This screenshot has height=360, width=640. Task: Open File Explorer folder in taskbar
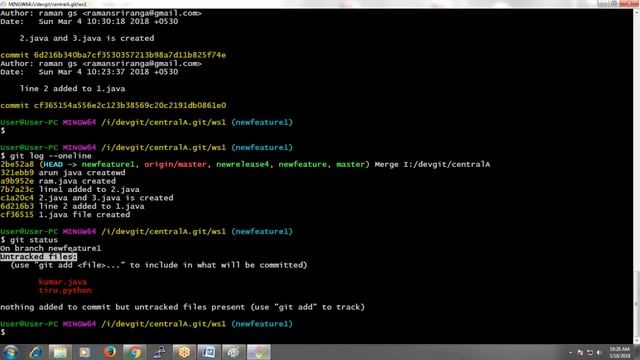(x=60, y=352)
